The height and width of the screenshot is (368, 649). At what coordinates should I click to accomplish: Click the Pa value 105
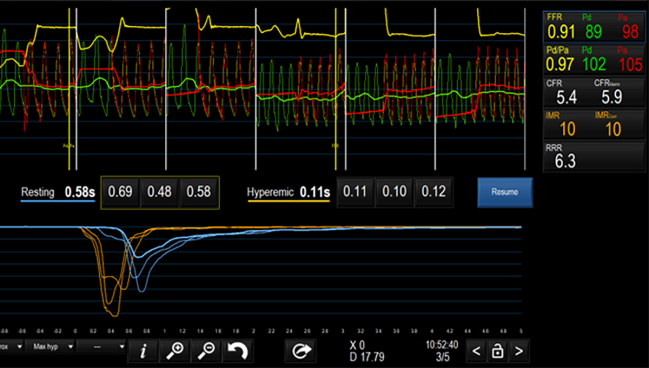pyautogui.click(x=631, y=65)
